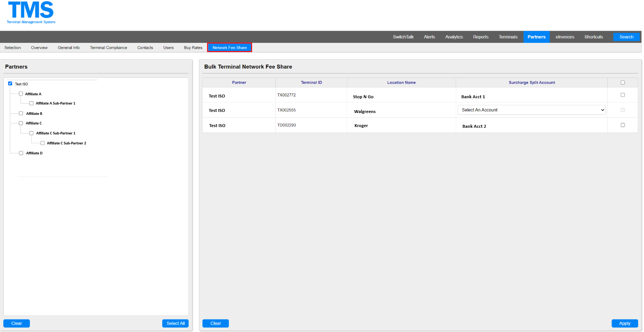Toggle the select-all checkbox in table header
Screen dimensions: 644x332
[x=623, y=82]
